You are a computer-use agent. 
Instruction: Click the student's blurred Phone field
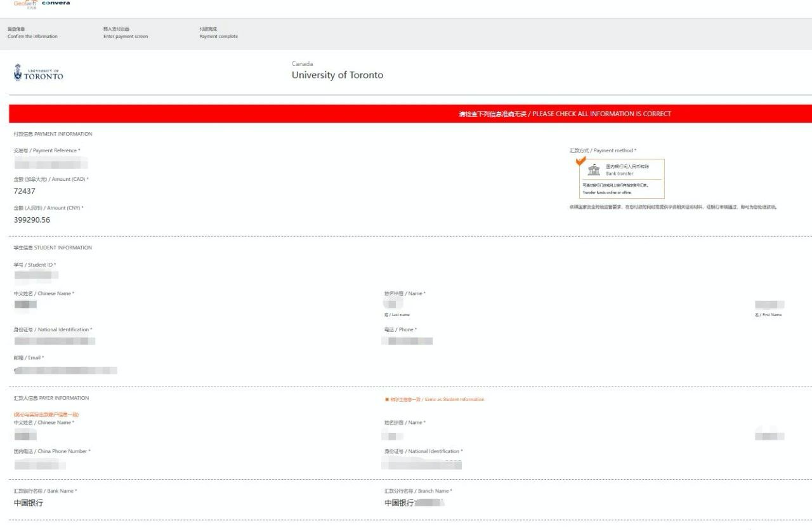tap(408, 341)
